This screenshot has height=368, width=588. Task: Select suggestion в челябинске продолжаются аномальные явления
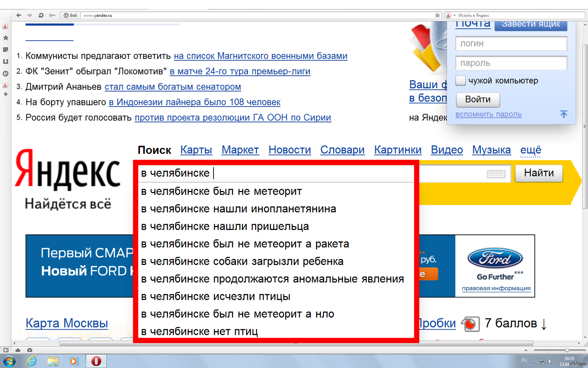coord(276,279)
